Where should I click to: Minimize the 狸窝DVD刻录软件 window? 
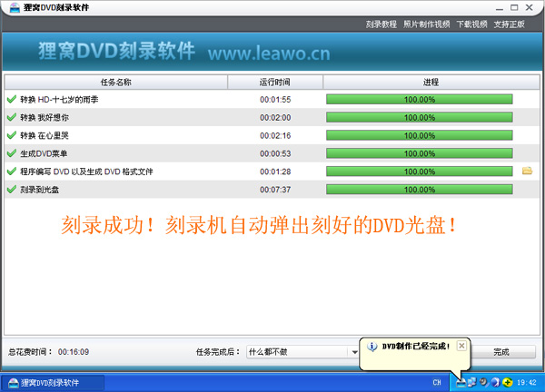click(x=500, y=7)
